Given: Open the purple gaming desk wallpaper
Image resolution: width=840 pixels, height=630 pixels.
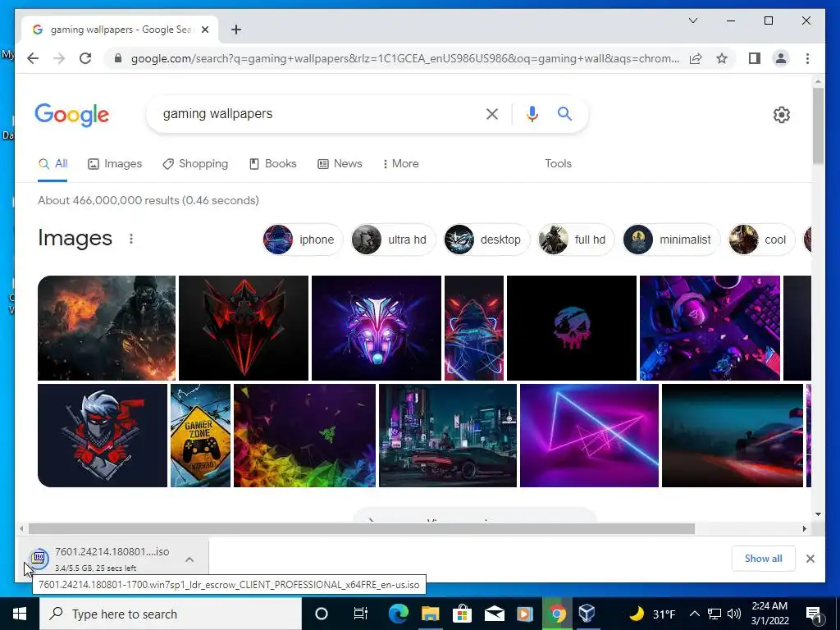Looking at the screenshot, I should (x=710, y=328).
